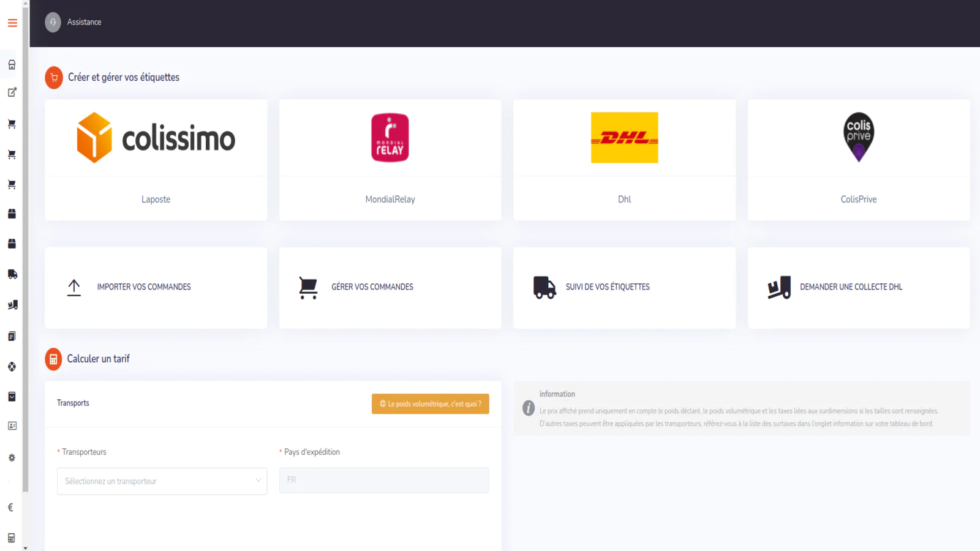Click 'Le poids volumétrique, c'est quoi ?' button
Image resolution: width=980 pixels, height=551 pixels.
pyautogui.click(x=431, y=404)
